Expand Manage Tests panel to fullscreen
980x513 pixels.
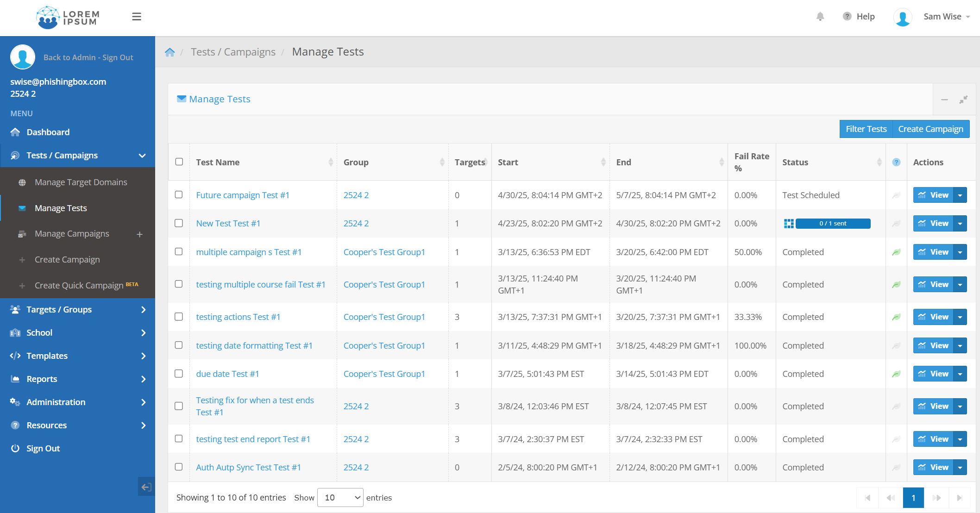point(963,100)
